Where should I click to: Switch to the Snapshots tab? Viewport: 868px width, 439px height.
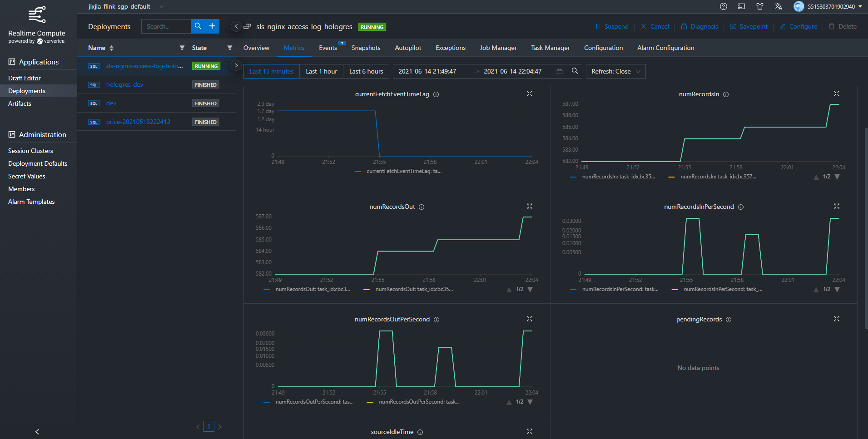pos(366,48)
